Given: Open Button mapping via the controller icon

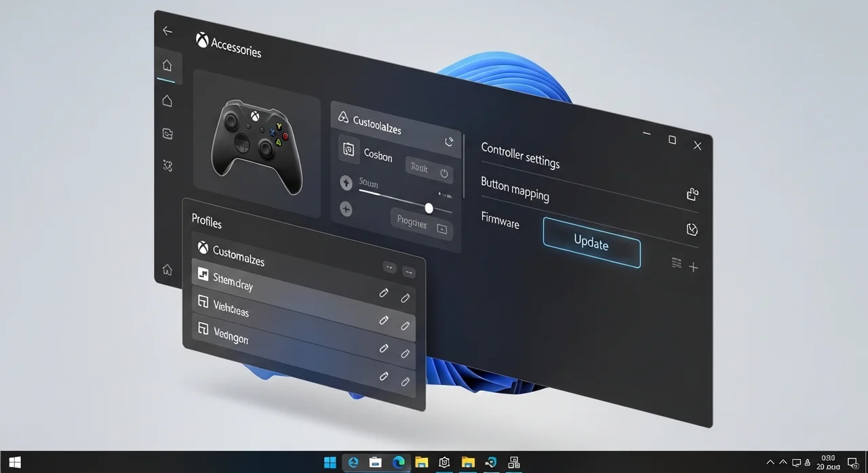Looking at the screenshot, I should click(692, 194).
